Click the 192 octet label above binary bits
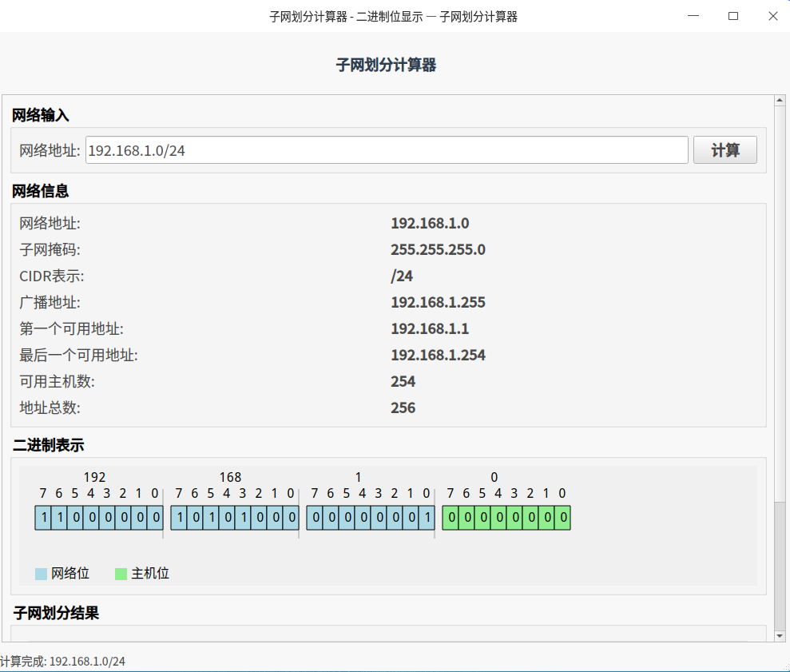 pyautogui.click(x=95, y=477)
